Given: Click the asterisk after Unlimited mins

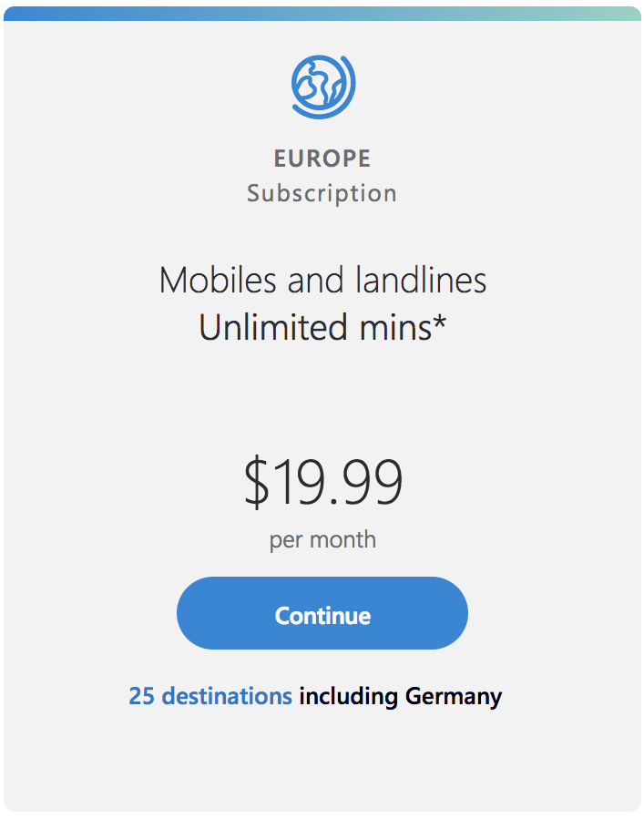Looking at the screenshot, I should (440, 322).
